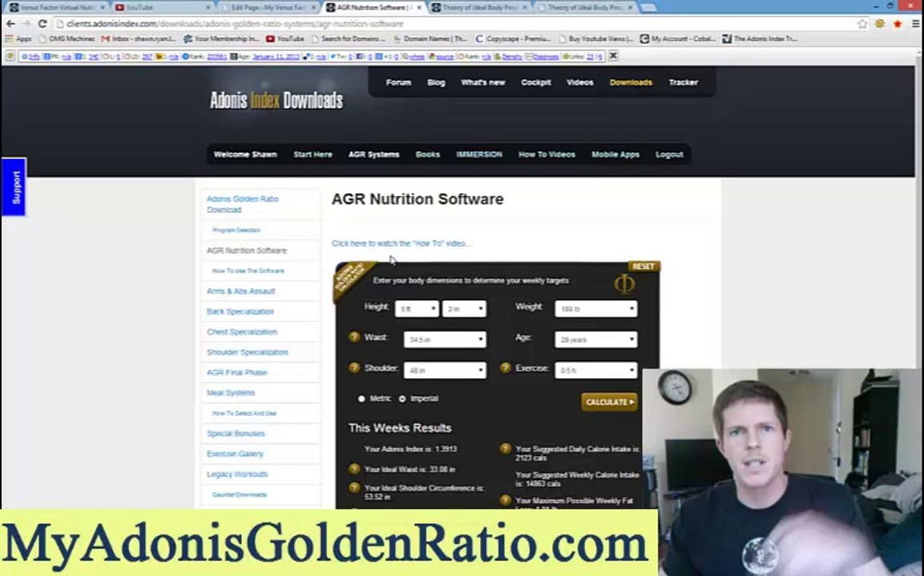Screen dimensions: 924x576
Task: Click the Adonis Index Downloads logo
Action: (276, 100)
